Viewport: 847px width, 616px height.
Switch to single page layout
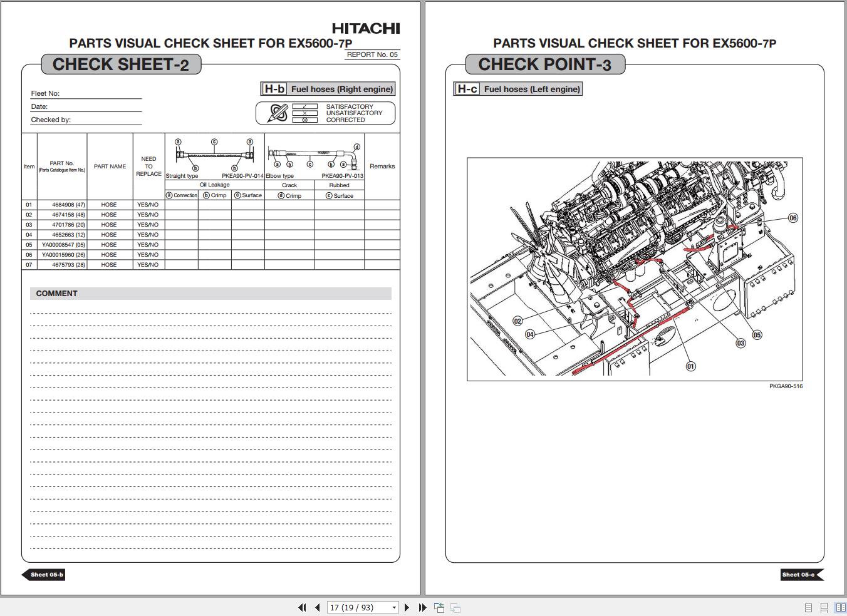[808, 608]
